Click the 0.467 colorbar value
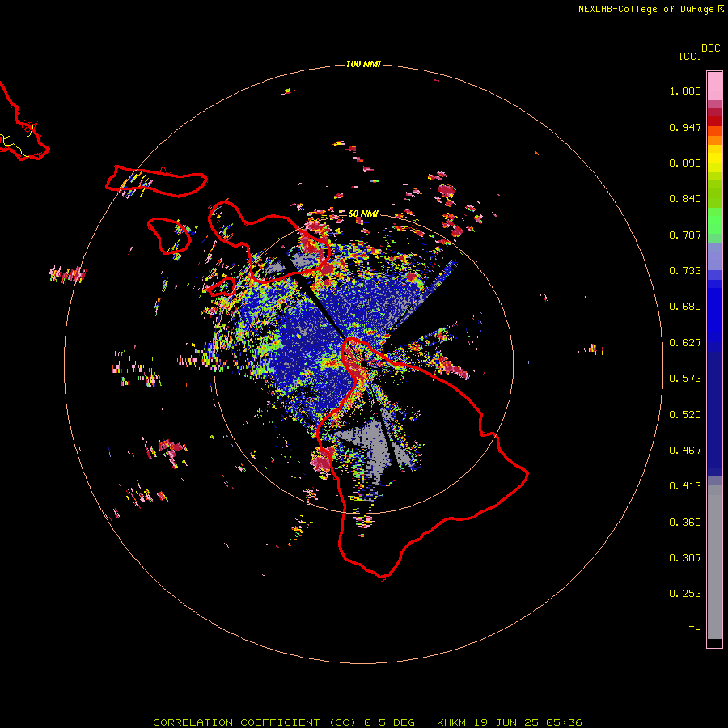728x728 pixels. coord(685,451)
